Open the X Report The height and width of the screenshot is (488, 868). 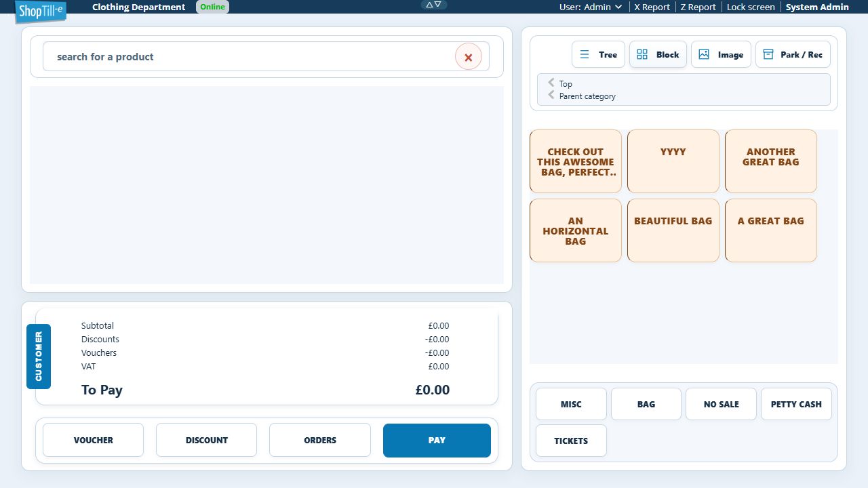[x=652, y=7]
